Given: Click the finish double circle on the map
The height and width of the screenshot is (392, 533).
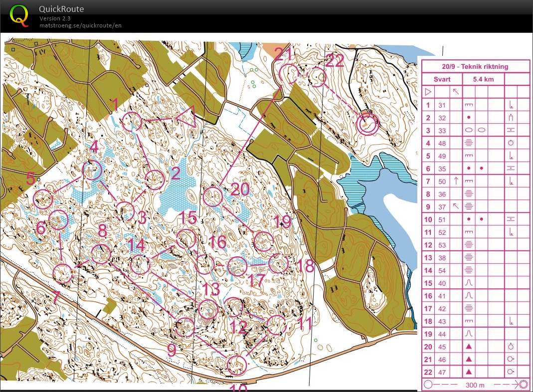Looking at the screenshot, I should point(367,124).
